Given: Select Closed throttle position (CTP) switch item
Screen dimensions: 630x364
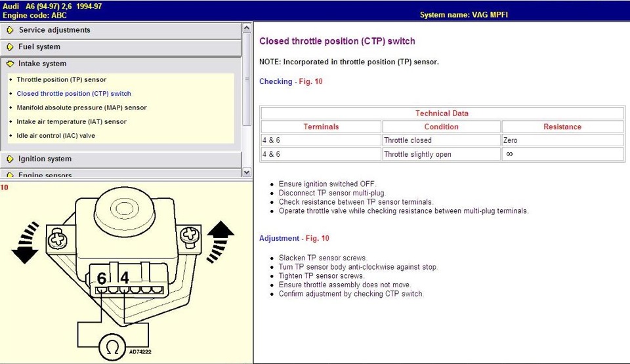Looking at the screenshot, I should click(x=74, y=94).
